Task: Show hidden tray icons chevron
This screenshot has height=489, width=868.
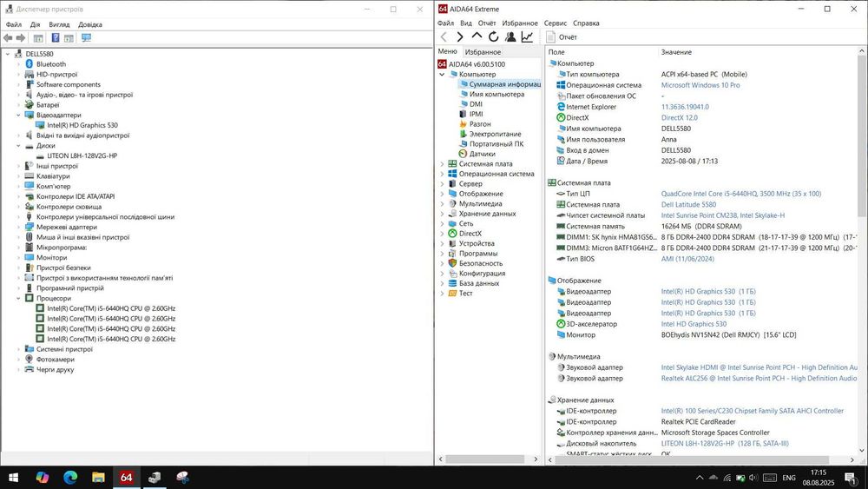Action: coord(700,478)
